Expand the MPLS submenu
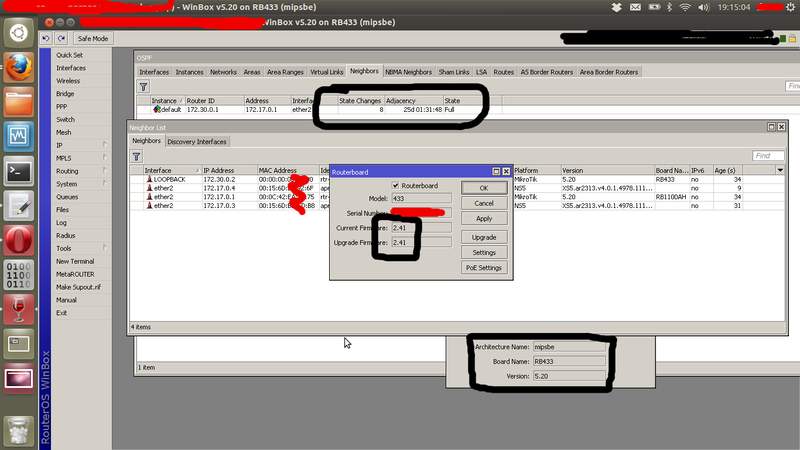The width and height of the screenshot is (800, 450). [x=105, y=158]
